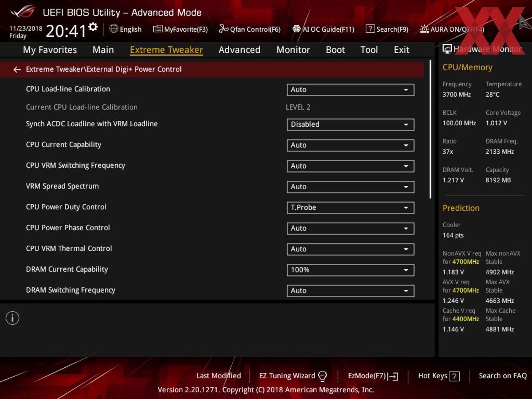Click the 3700 MHz frequency value
This screenshot has width=532, height=399.
click(457, 94)
